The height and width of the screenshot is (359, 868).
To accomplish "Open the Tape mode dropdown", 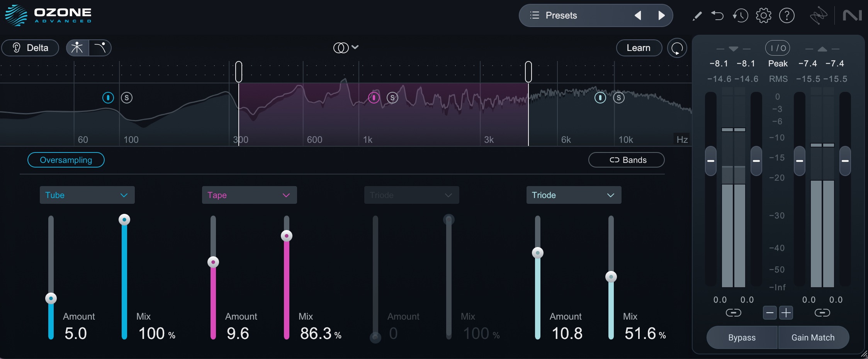I will point(249,195).
